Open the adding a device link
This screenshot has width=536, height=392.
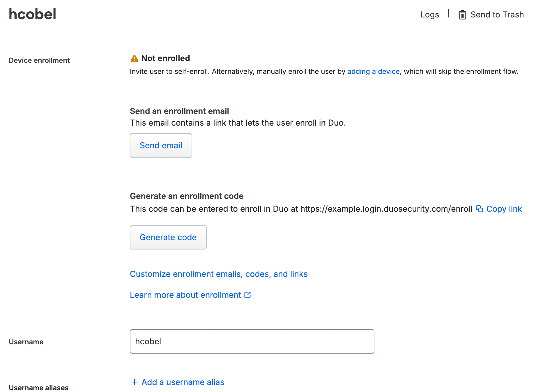coord(374,71)
